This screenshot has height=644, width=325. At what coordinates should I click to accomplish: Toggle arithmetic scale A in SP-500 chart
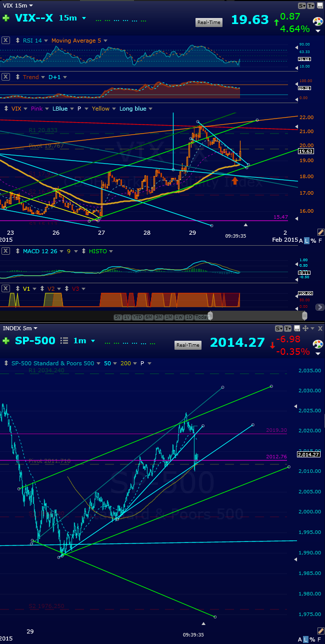300,640
